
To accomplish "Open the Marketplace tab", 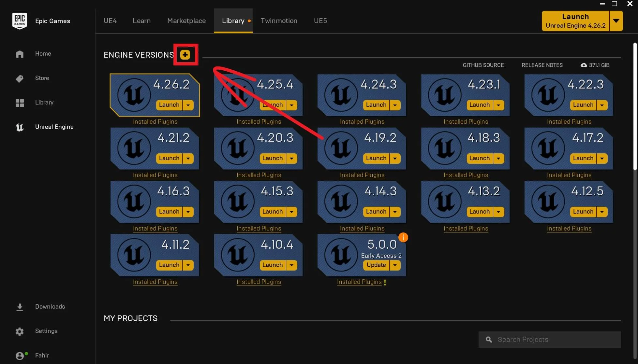I will (x=186, y=21).
